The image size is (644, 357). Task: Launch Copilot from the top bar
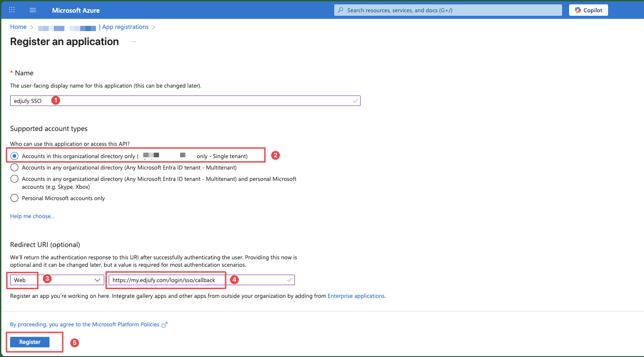pos(588,10)
